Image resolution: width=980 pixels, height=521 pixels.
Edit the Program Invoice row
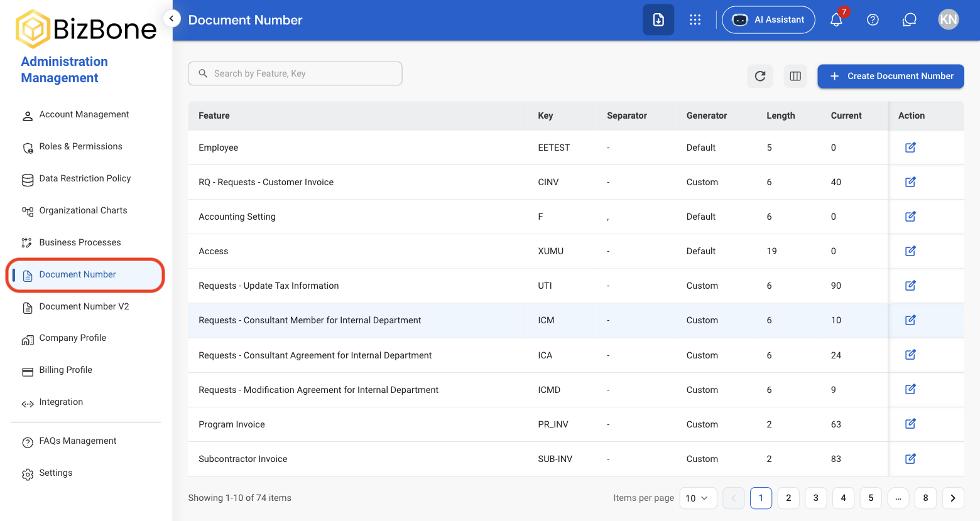coord(910,424)
